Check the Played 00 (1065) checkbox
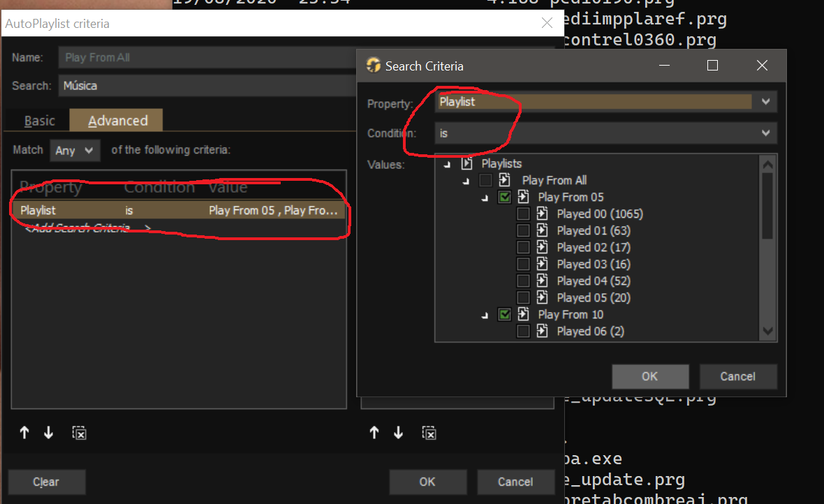Screen dimensions: 824x504 523,214
